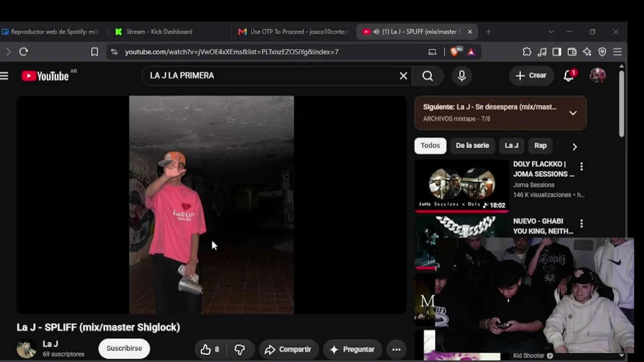
Task: Open options for NUEVO - GHABI video
Action: click(582, 224)
